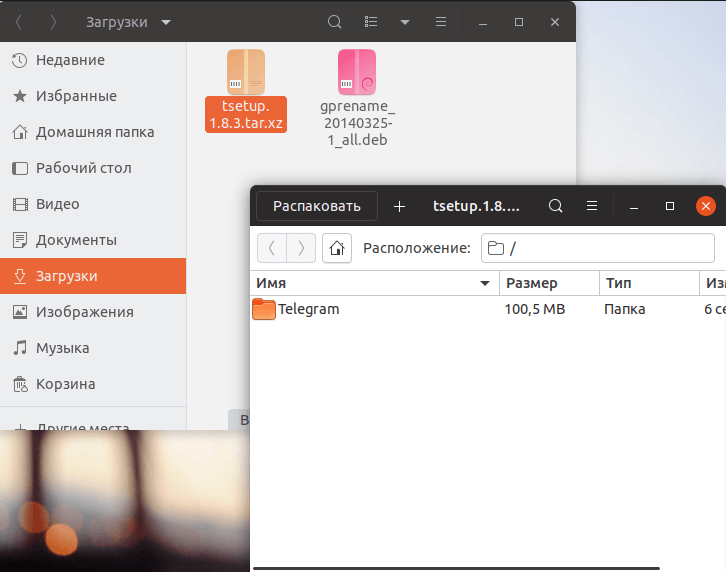The image size is (726, 572).
Task: Go back in Files window navigation
Action: coord(19,22)
